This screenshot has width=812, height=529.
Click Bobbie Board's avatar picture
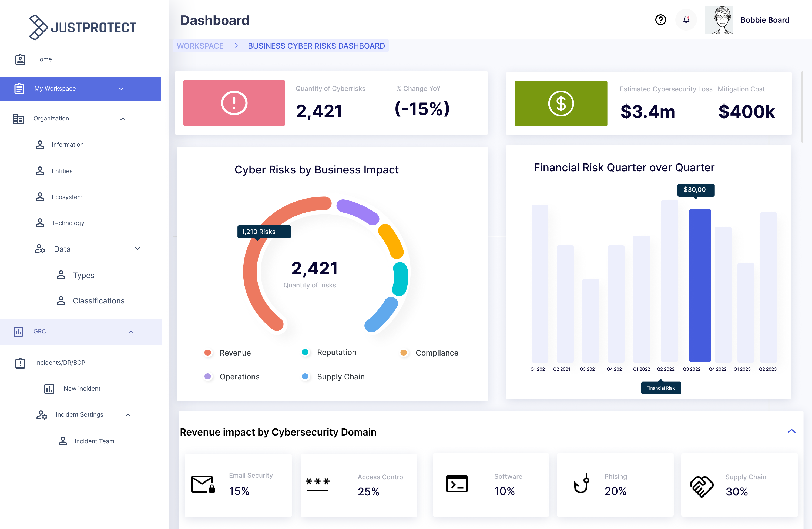coord(719,20)
